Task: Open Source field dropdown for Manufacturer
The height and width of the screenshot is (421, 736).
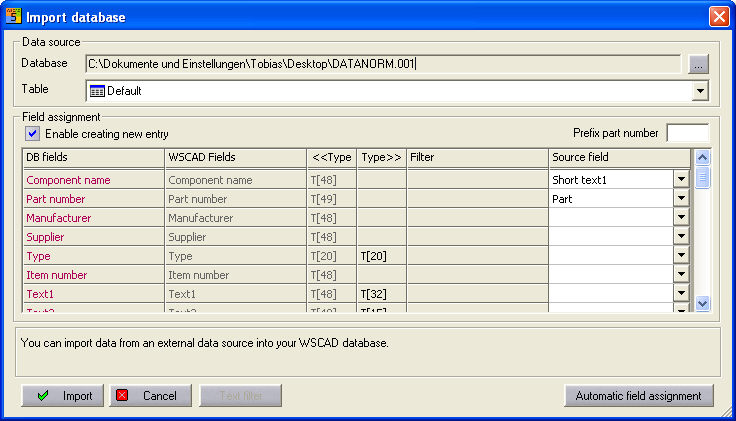Action: click(681, 217)
